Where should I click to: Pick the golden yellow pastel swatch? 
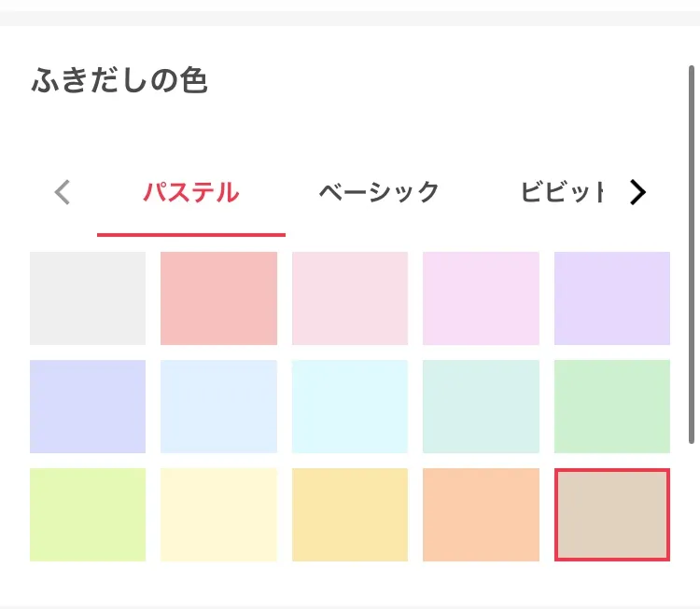point(350,515)
